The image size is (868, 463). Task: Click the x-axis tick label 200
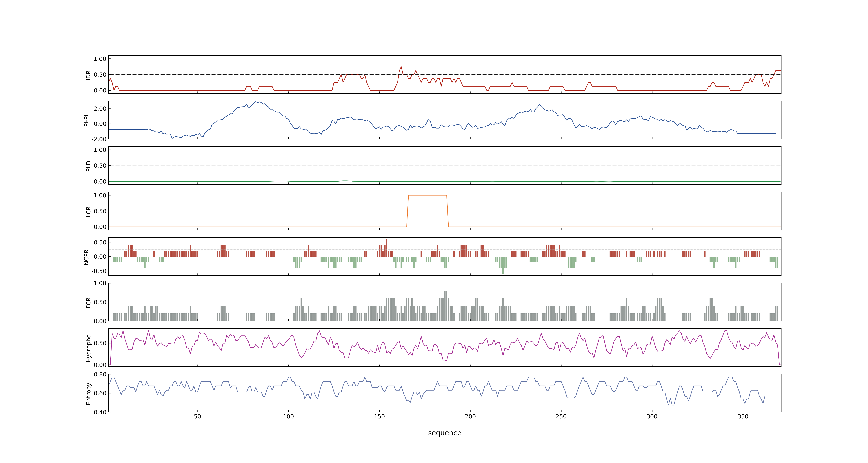click(470, 416)
